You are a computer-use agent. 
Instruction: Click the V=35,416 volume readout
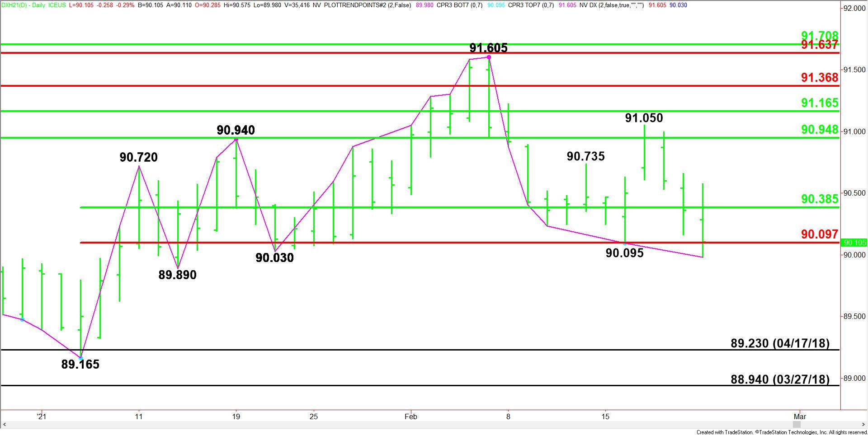296,5
